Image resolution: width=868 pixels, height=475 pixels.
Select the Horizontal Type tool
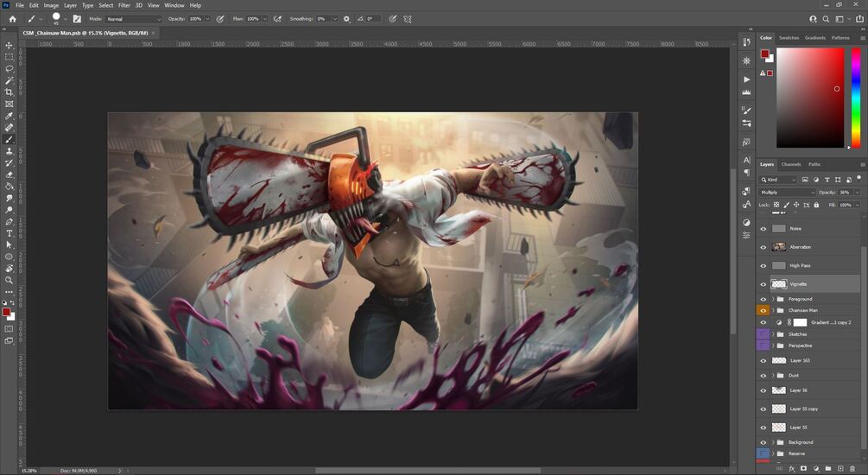coord(9,233)
